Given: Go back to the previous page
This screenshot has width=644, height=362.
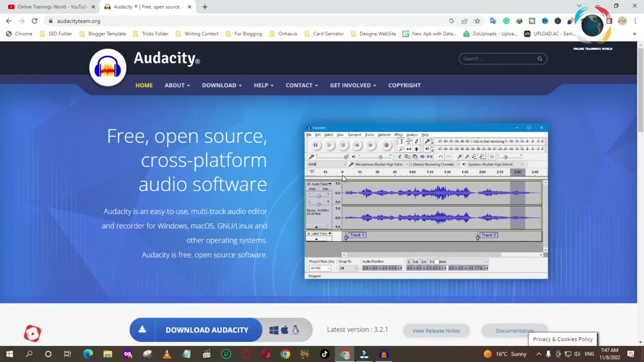Looking at the screenshot, I should (9, 21).
